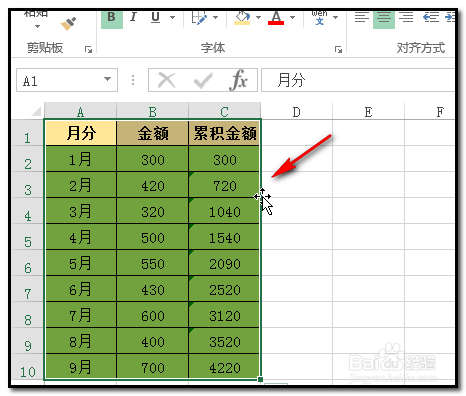The image size is (466, 396).
Task: Decrease indent icon
Action: point(431,17)
